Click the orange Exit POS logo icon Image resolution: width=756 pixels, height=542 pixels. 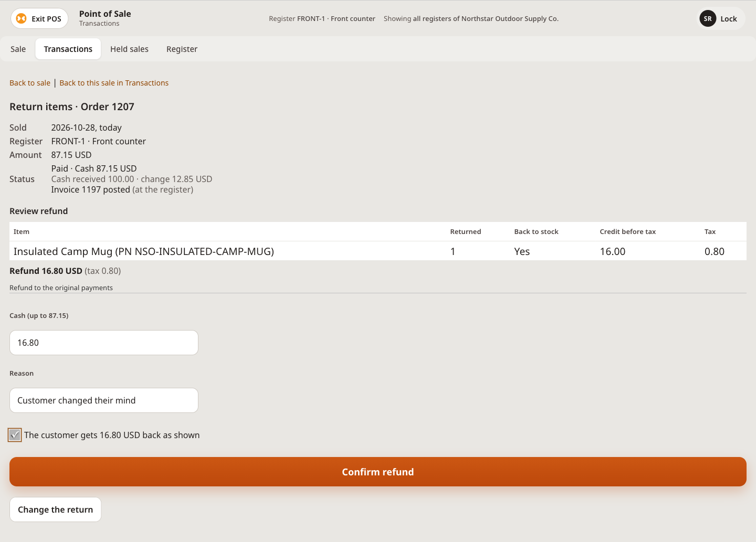[22, 19]
